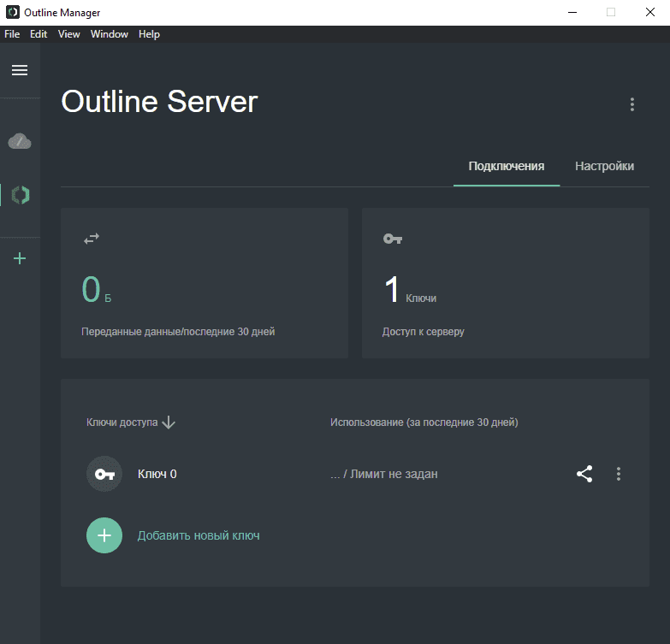This screenshot has width=670, height=644.
Task: Click the Ключ 0 name label
Action: (157, 474)
